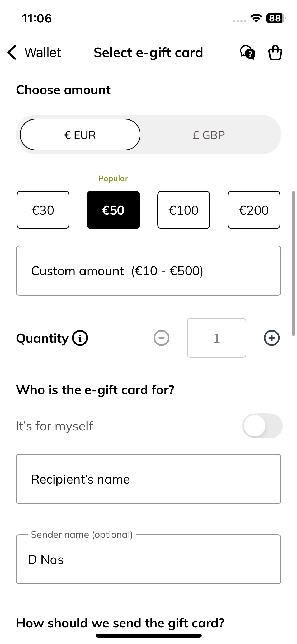297x644 pixels.
Task: Open the shopping bag icon
Action: [x=275, y=53]
